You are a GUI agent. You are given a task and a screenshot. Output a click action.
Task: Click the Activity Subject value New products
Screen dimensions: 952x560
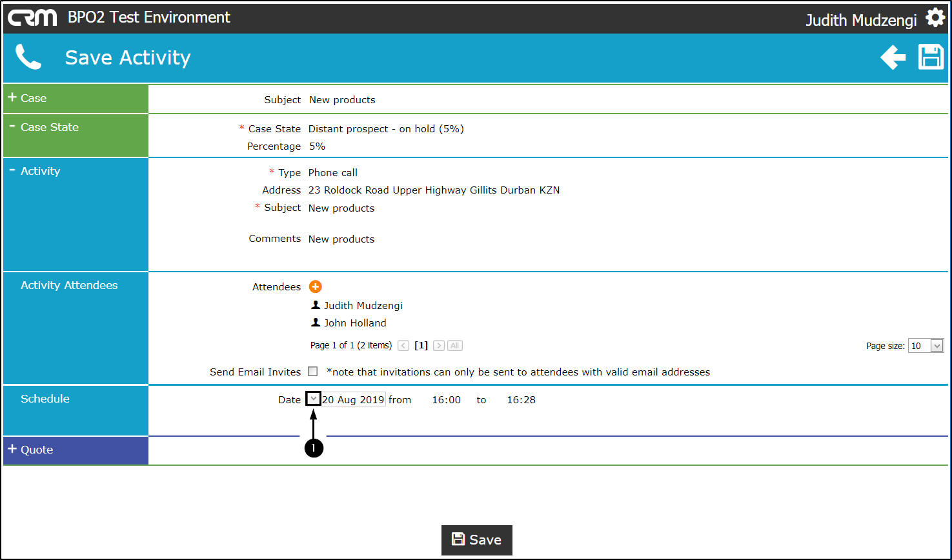click(x=341, y=208)
